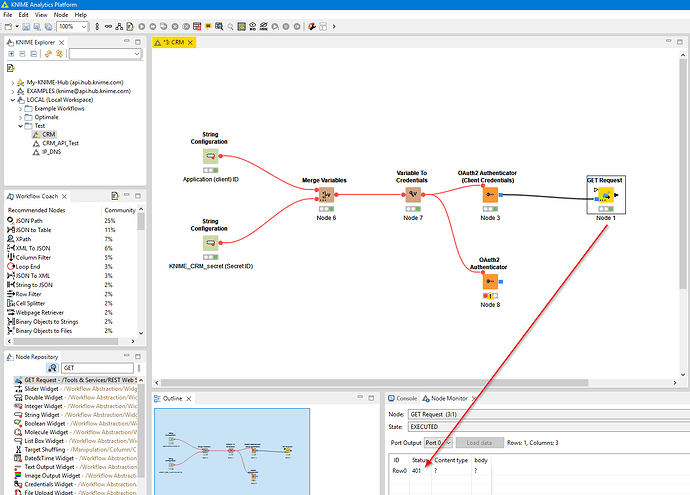Select the OAuth2 Authenticator Node 3 icon
This screenshot has width=690, height=495.
(490, 194)
